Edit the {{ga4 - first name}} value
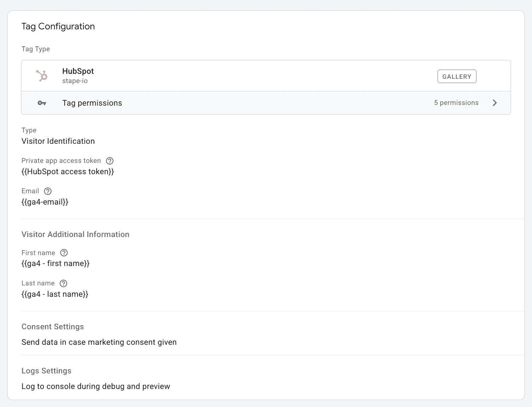 (x=56, y=264)
